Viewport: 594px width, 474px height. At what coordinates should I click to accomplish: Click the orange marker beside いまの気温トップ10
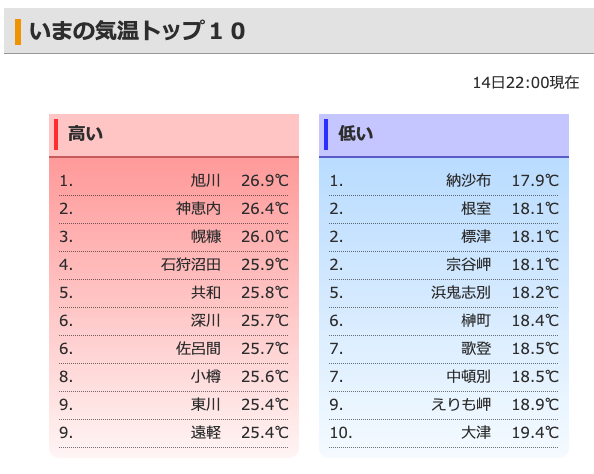click(18, 32)
